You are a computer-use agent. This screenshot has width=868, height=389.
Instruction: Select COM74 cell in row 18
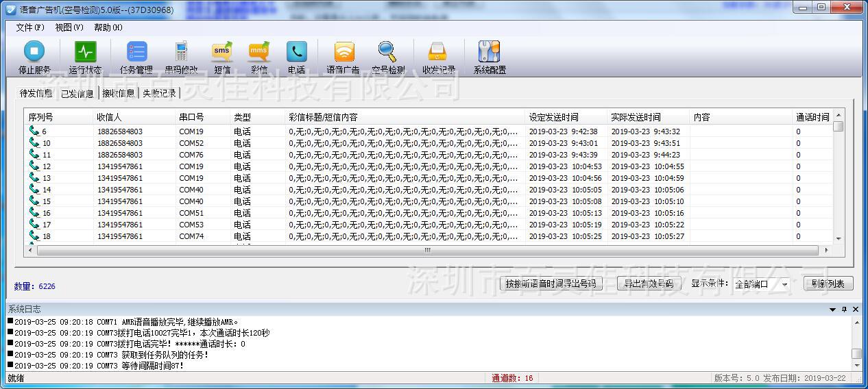191,236
